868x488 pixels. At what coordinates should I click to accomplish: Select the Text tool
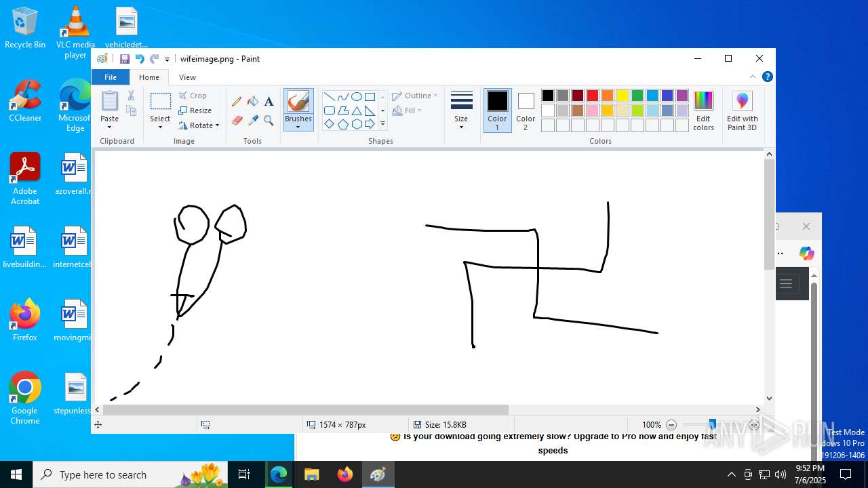pyautogui.click(x=269, y=102)
